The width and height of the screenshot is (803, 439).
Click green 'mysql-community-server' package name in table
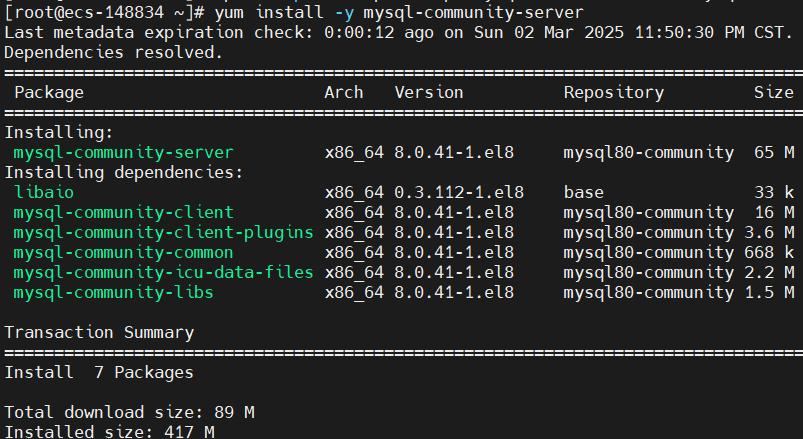click(123, 153)
